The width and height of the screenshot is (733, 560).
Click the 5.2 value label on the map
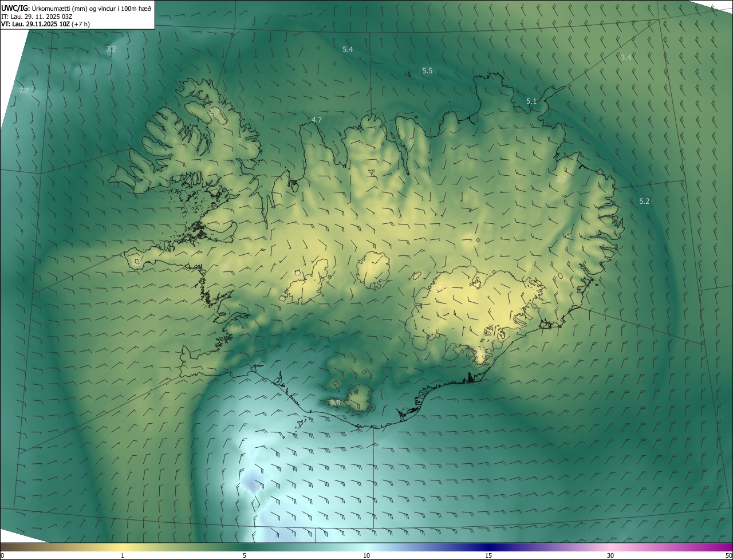click(644, 201)
